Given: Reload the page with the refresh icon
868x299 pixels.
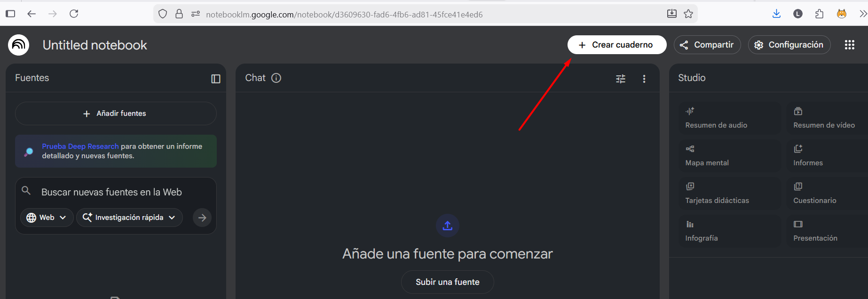Looking at the screenshot, I should pos(74,14).
